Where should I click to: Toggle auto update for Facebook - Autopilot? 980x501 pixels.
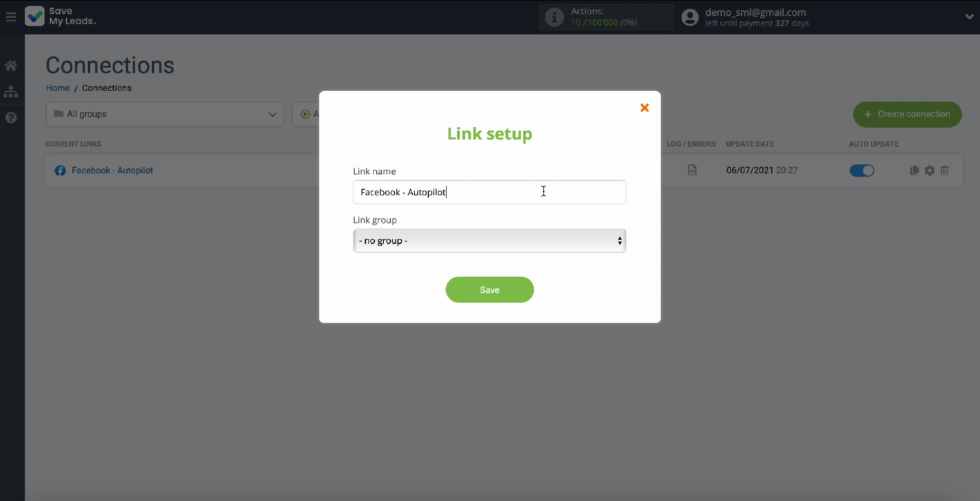(x=862, y=170)
